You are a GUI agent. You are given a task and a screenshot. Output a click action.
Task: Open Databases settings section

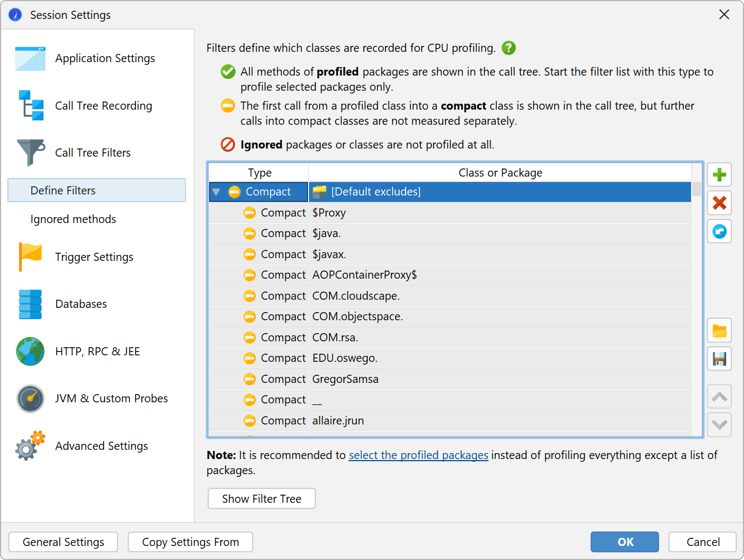(x=81, y=304)
